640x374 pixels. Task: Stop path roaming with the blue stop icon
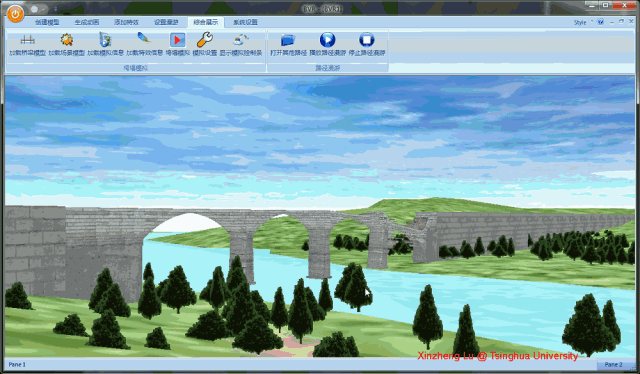click(367, 40)
